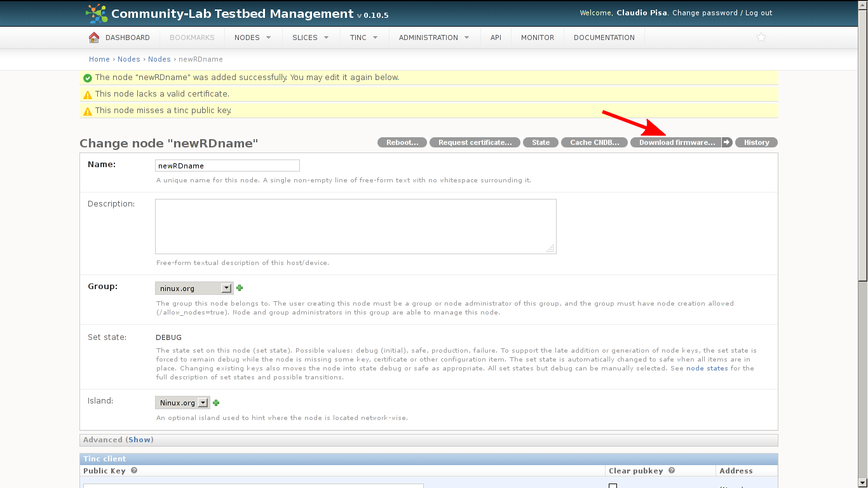Open the Slices menu
868x488 pixels.
311,37
